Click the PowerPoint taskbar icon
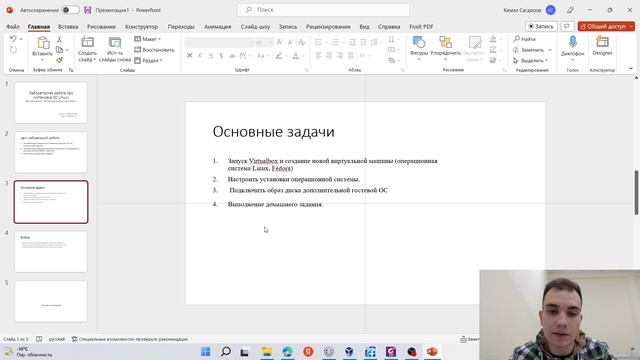The image size is (640, 360). pyautogui.click(x=432, y=351)
